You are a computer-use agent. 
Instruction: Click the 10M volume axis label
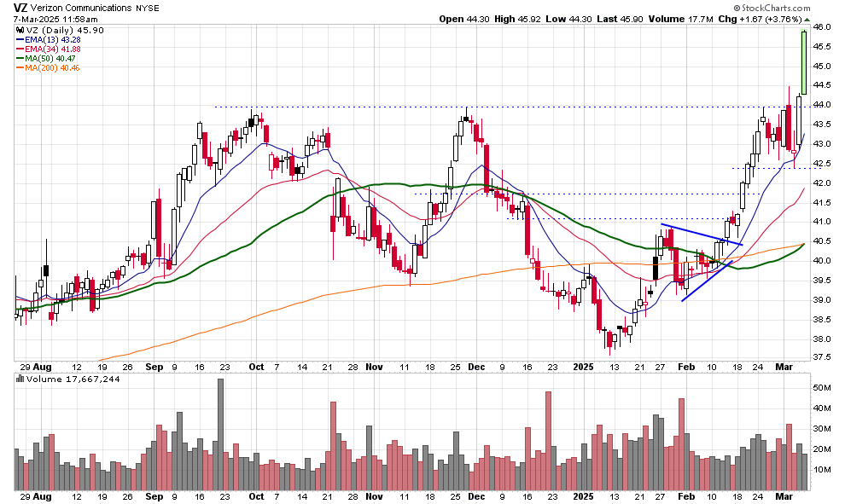(822, 470)
